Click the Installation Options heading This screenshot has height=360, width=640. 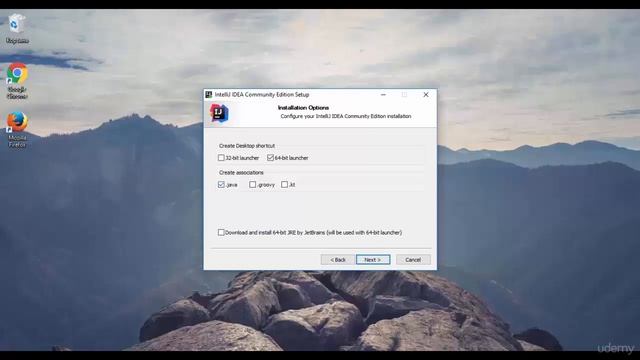303,108
